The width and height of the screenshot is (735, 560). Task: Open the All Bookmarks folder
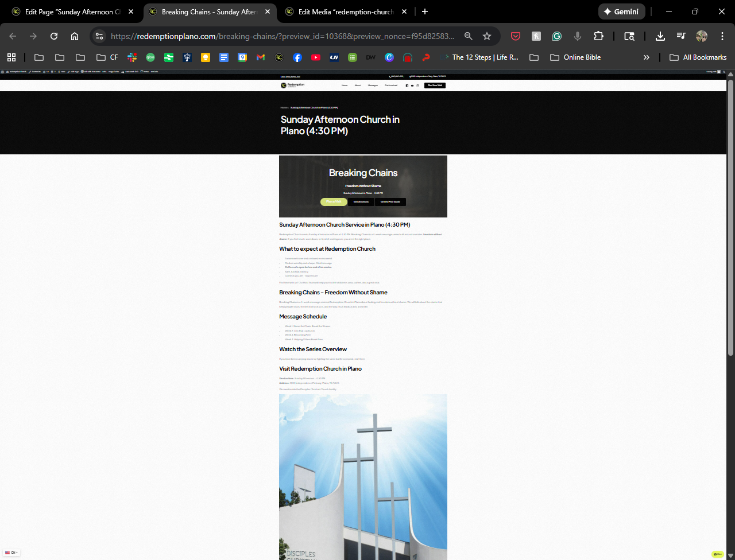pos(698,57)
